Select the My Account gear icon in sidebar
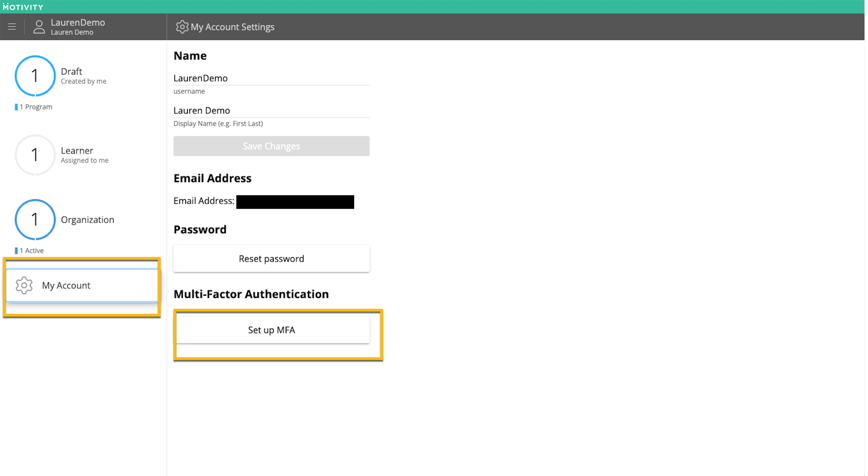This screenshot has width=868, height=476. point(24,285)
